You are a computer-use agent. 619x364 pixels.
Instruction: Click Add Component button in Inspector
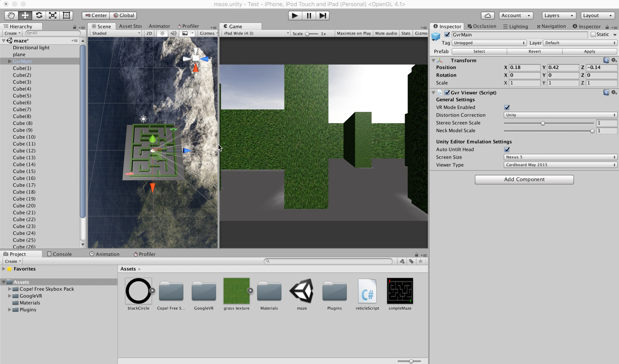click(524, 179)
